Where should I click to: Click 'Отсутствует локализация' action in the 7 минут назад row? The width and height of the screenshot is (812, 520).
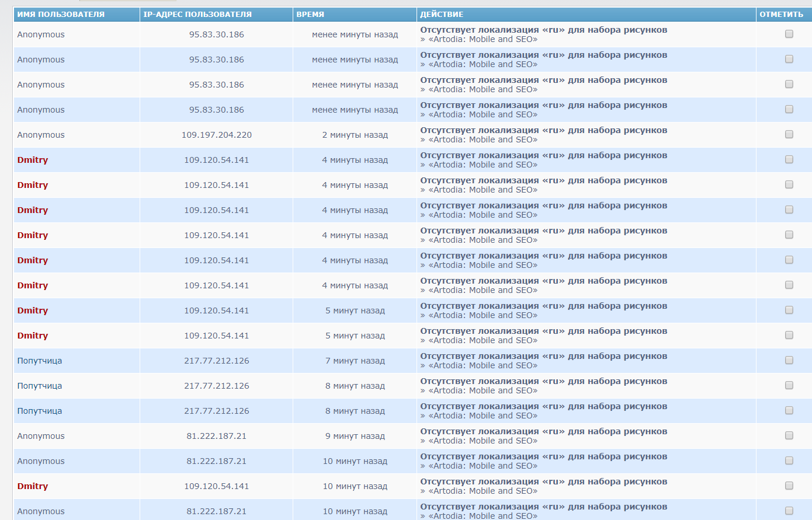[x=543, y=356]
